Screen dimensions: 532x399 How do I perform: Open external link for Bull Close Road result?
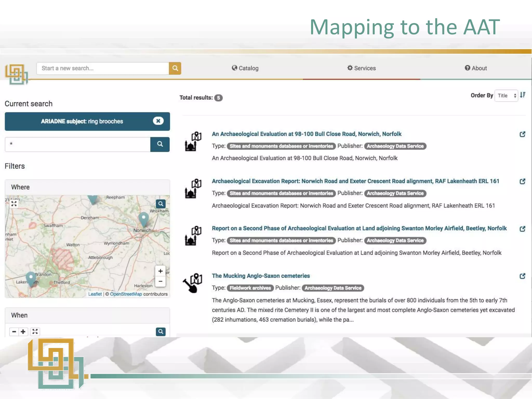click(x=522, y=134)
